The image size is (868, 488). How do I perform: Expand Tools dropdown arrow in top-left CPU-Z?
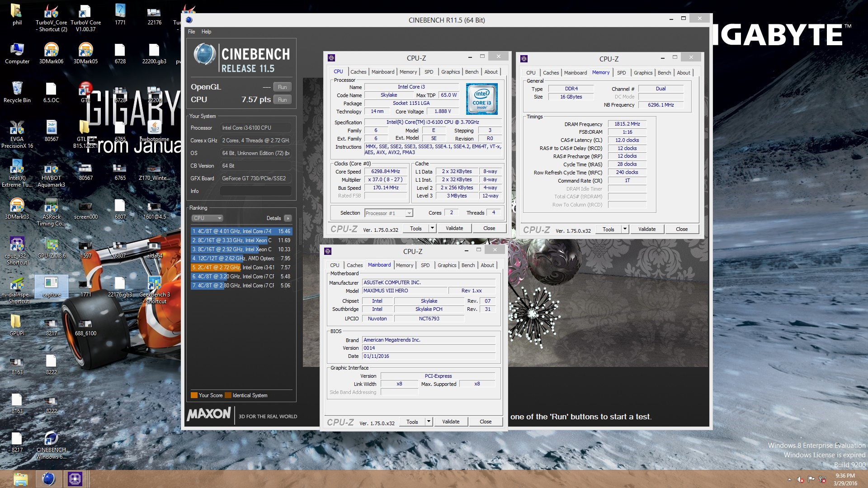[x=432, y=228]
